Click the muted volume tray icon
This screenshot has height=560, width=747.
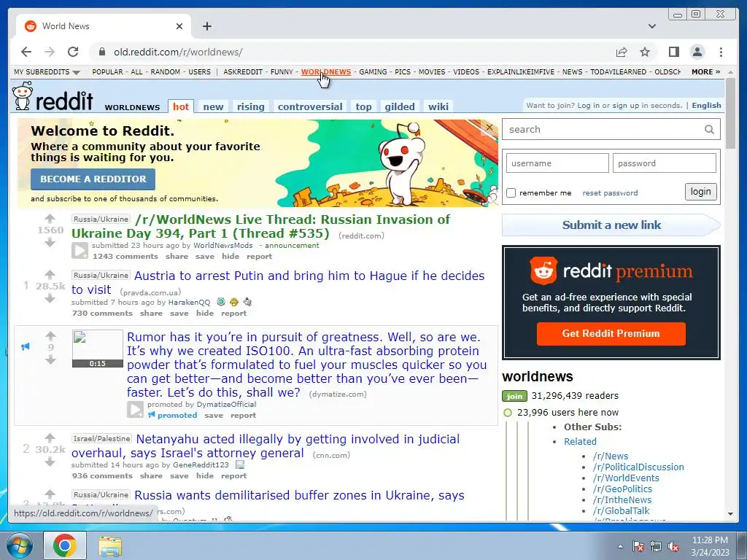pyautogui.click(x=673, y=546)
